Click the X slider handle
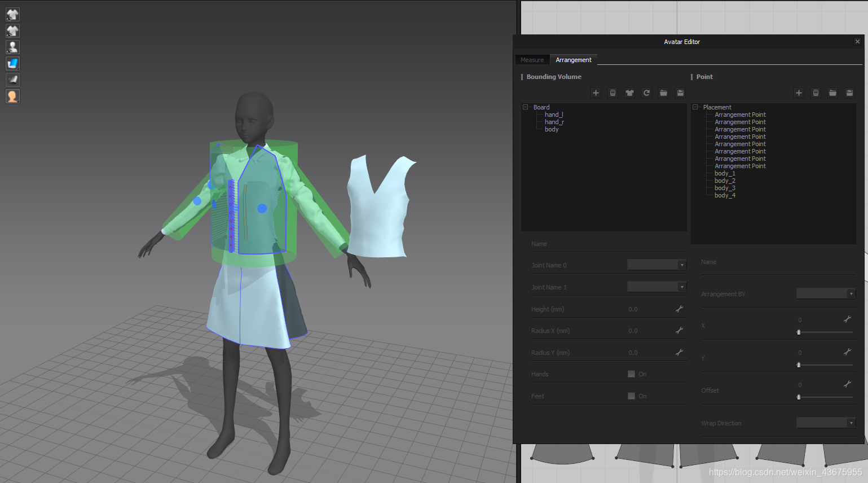The width and height of the screenshot is (868, 483). pyautogui.click(x=799, y=332)
